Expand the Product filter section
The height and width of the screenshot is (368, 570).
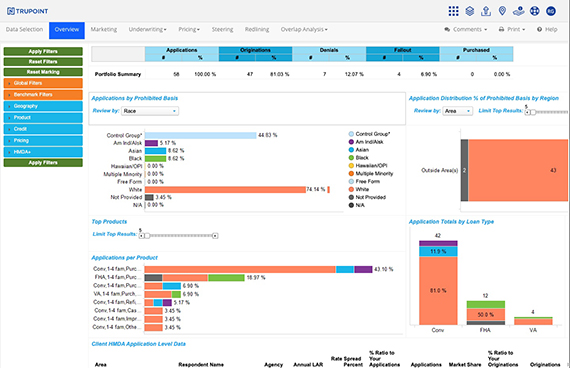[43, 117]
